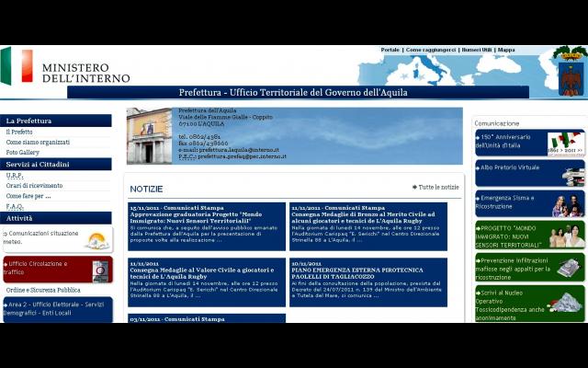Screen dimensions: 588x368
Task: View Tutte le notizie link
Action: click(435, 188)
